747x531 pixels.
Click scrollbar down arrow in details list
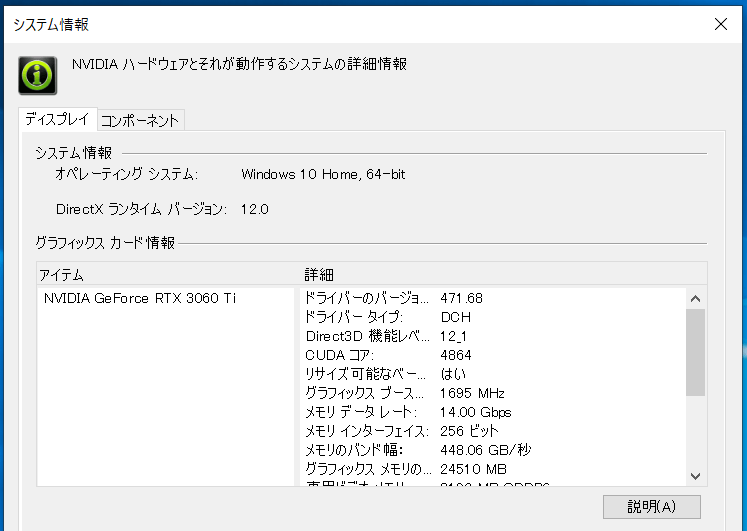696,476
